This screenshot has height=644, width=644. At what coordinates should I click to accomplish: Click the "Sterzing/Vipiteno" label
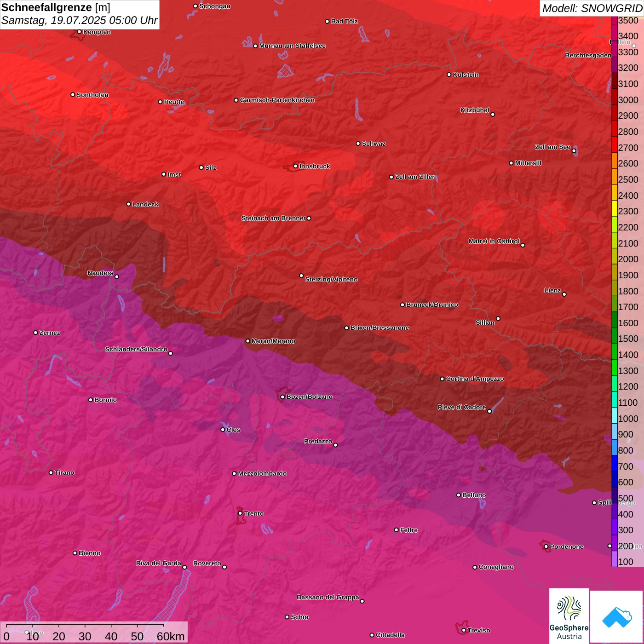[331, 280]
